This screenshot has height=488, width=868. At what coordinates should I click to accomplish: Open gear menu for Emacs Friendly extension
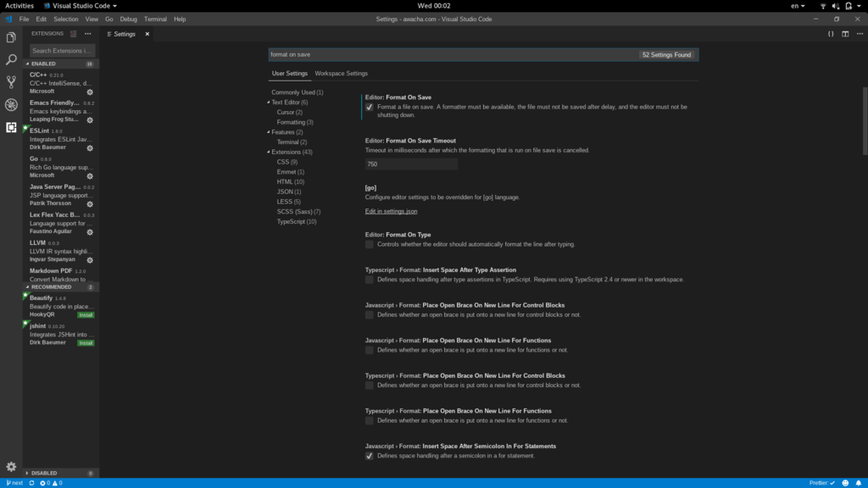pos(90,119)
